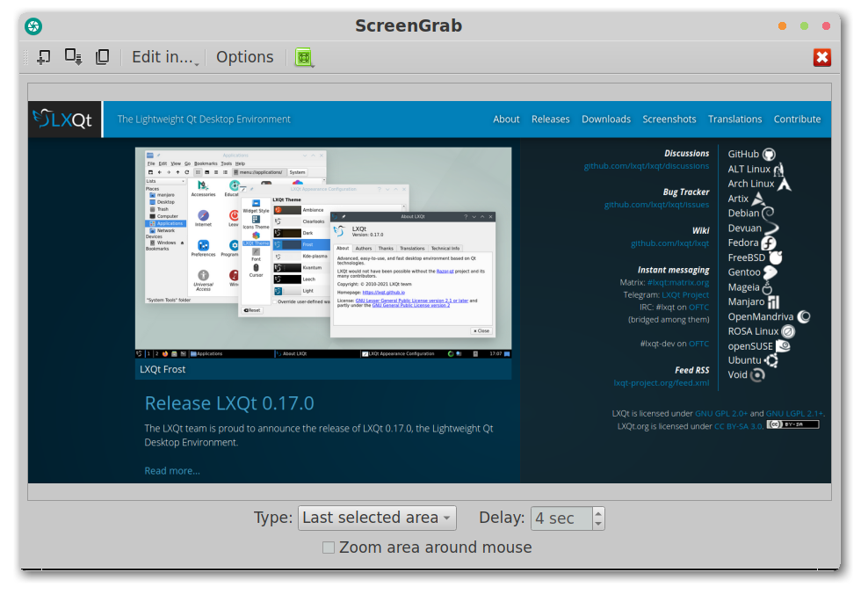
Task: Click the Fedora logo in the captured page
Action: 769,243
